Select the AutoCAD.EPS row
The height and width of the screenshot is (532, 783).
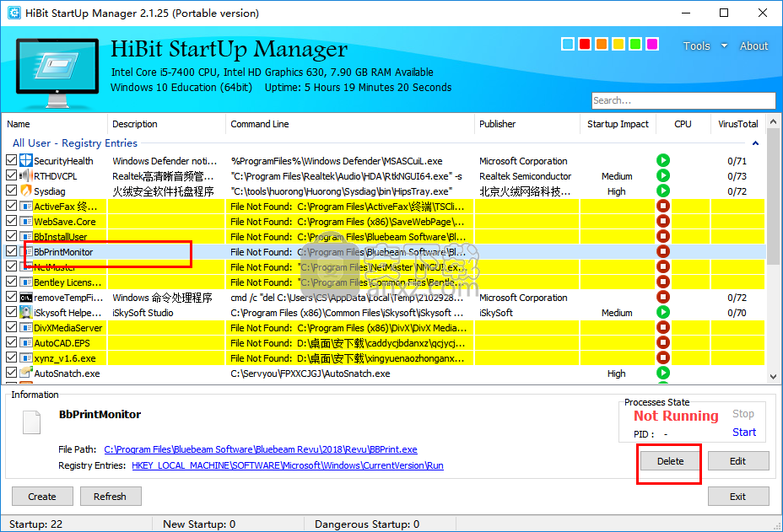pyautogui.click(x=385, y=343)
